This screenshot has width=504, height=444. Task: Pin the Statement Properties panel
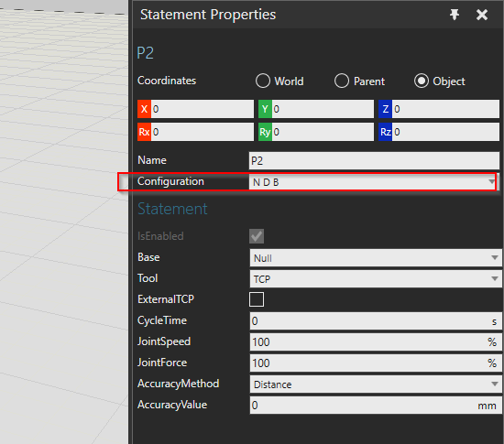[455, 15]
